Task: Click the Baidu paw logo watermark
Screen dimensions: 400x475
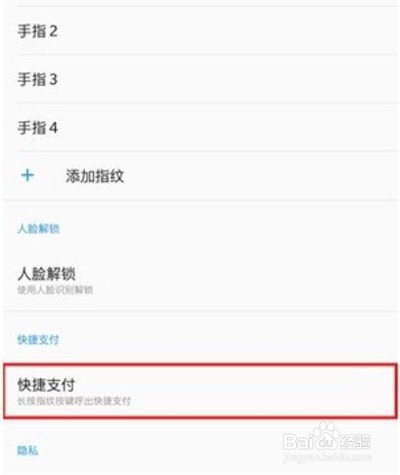Action: click(327, 437)
